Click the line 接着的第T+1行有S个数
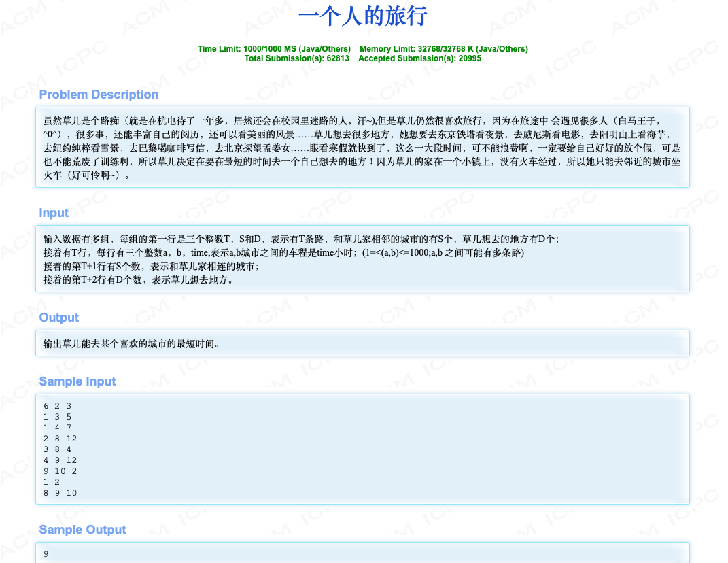The width and height of the screenshot is (728, 563). click(151, 266)
